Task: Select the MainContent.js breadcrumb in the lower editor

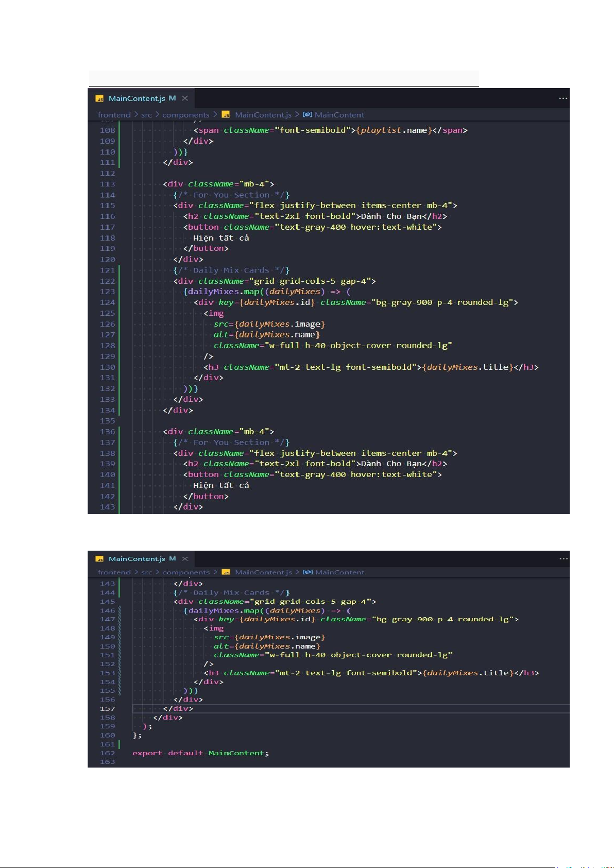Action: pyautogui.click(x=263, y=572)
